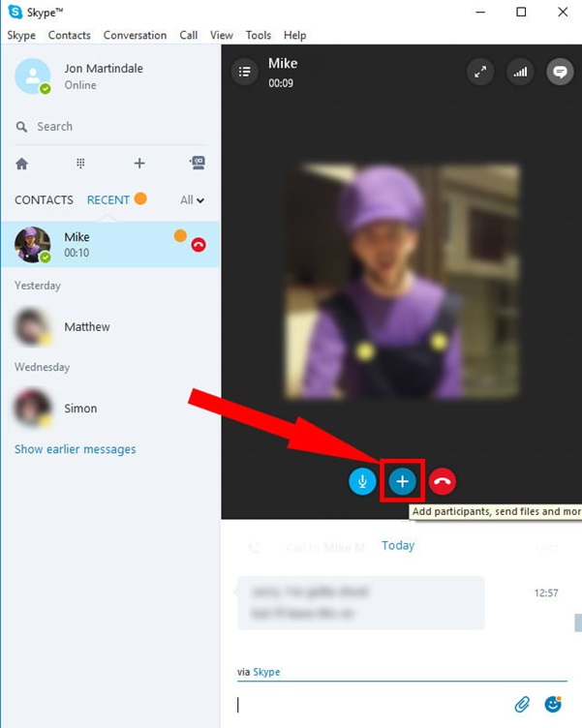
Task: Enter full screen call view
Action: pyautogui.click(x=480, y=72)
